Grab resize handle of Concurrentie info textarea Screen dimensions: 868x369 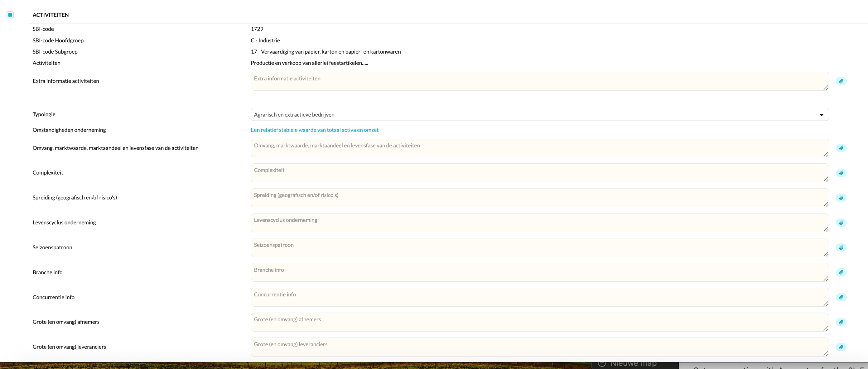[826, 304]
